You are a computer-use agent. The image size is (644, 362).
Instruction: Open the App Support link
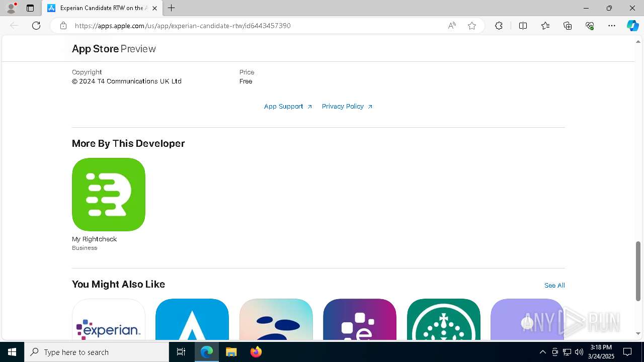click(x=288, y=107)
